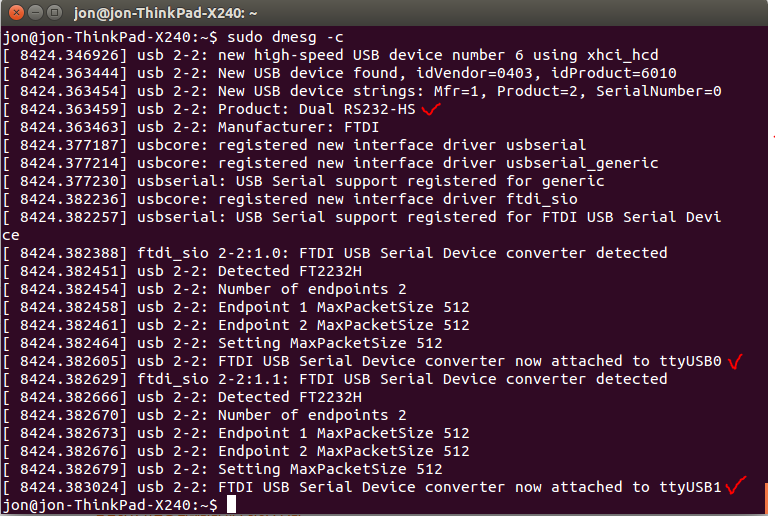775x516 pixels.
Task: Click the ttyUSB1 device name
Action: pyautogui.click(x=690, y=487)
